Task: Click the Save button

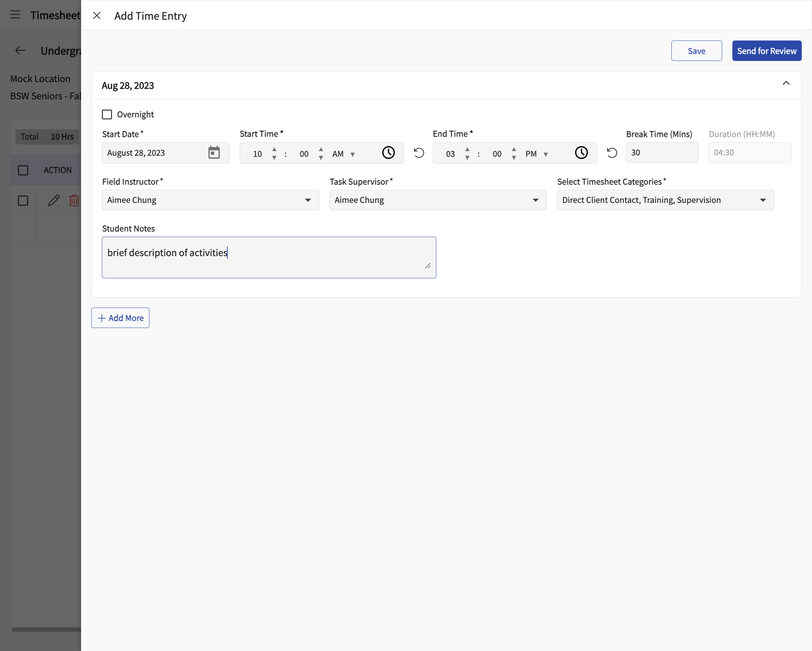Action: pyautogui.click(x=696, y=51)
